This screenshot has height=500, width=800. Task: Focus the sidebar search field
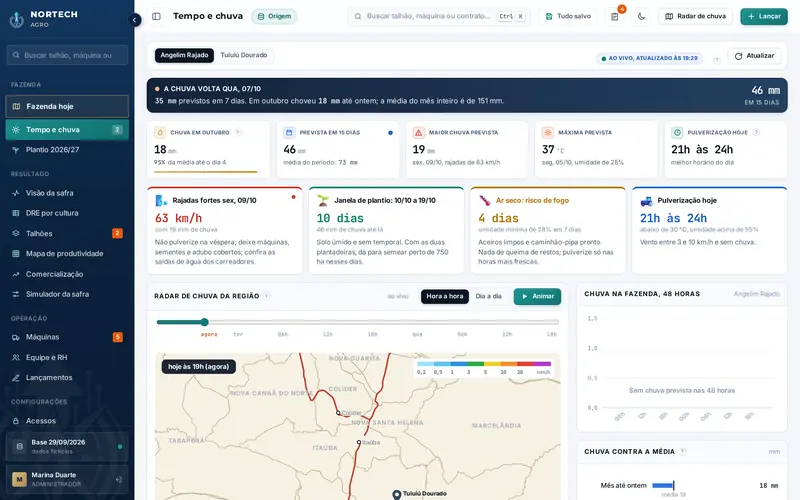[67, 55]
